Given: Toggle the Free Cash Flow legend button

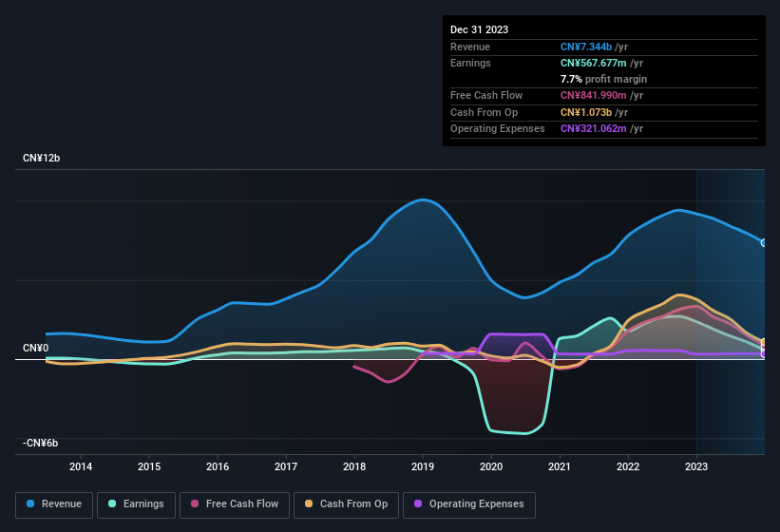Looking at the screenshot, I should coord(235,504).
